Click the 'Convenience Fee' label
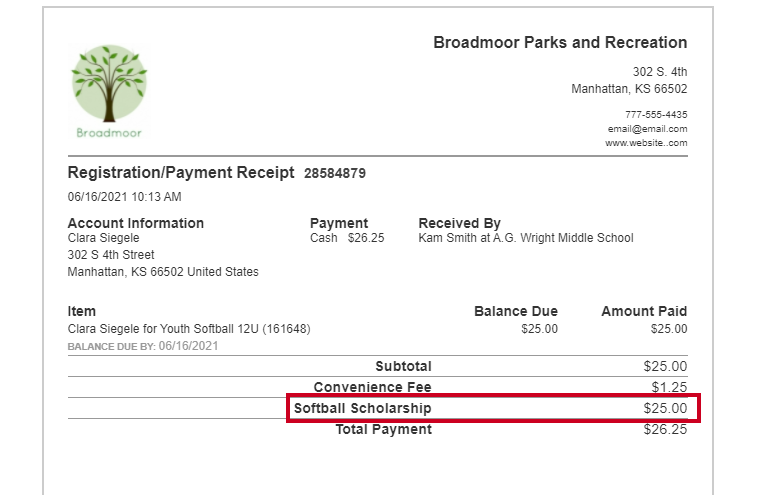Image resolution: width=758 pixels, height=495 pixels. tap(372, 387)
